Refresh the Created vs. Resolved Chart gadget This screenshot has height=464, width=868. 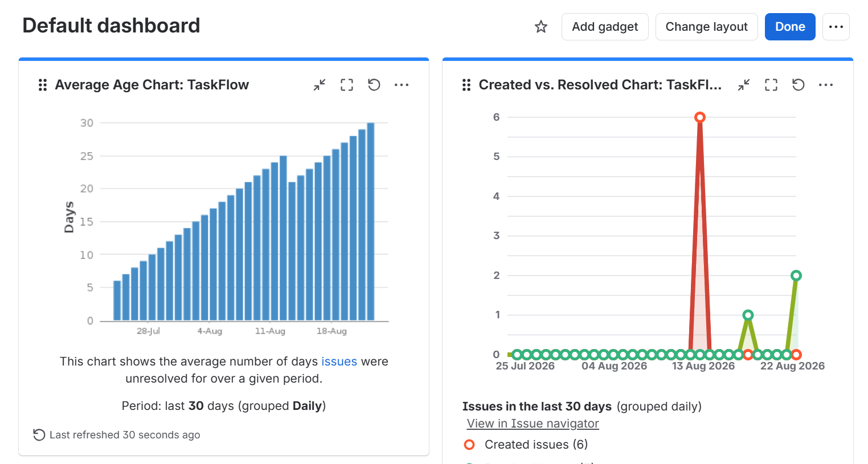[x=799, y=85]
